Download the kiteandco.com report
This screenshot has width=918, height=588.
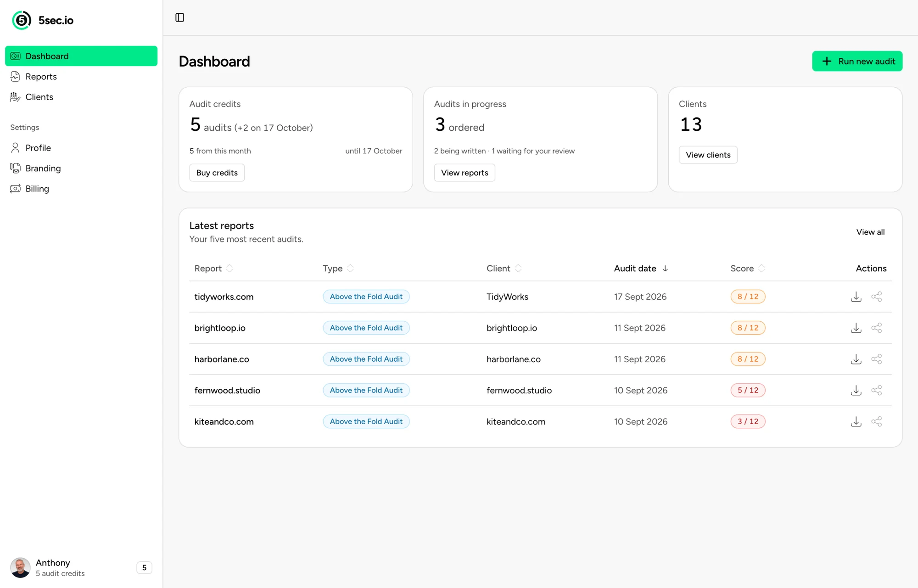tap(856, 421)
